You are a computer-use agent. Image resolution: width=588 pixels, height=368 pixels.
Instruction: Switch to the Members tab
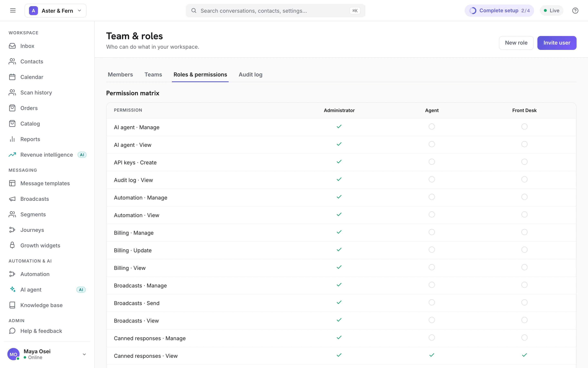click(x=120, y=74)
